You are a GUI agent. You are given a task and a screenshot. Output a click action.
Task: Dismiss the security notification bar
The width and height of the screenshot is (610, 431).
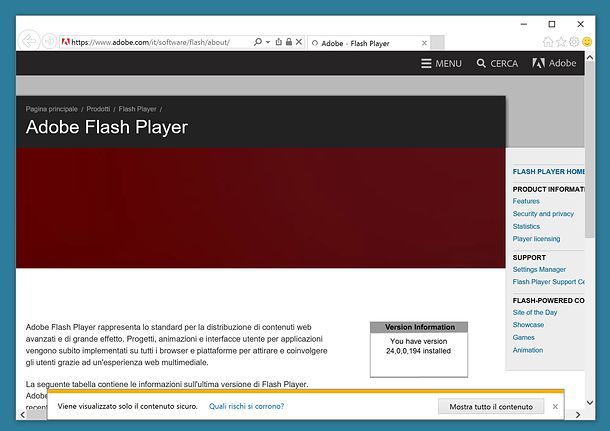(555, 406)
